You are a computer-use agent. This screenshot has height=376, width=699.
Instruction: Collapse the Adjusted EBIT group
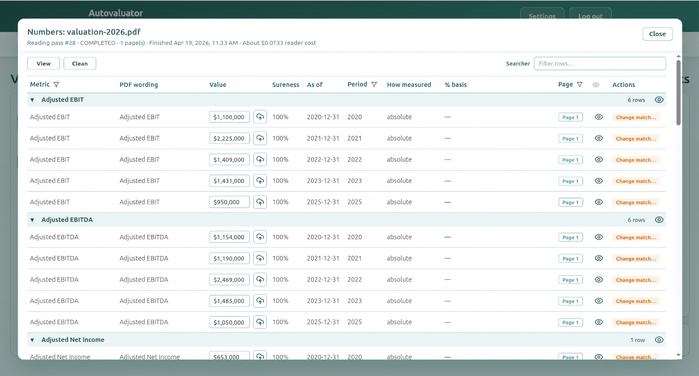point(32,100)
